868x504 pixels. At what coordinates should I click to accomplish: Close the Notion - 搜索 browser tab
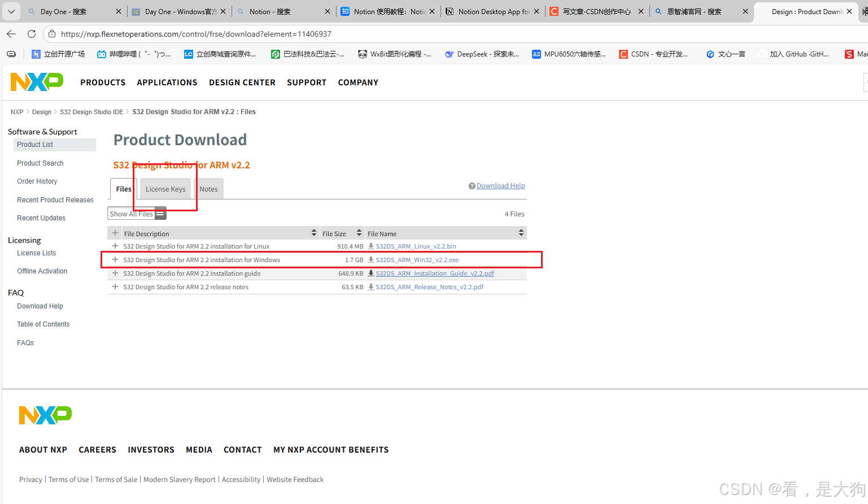[328, 11]
